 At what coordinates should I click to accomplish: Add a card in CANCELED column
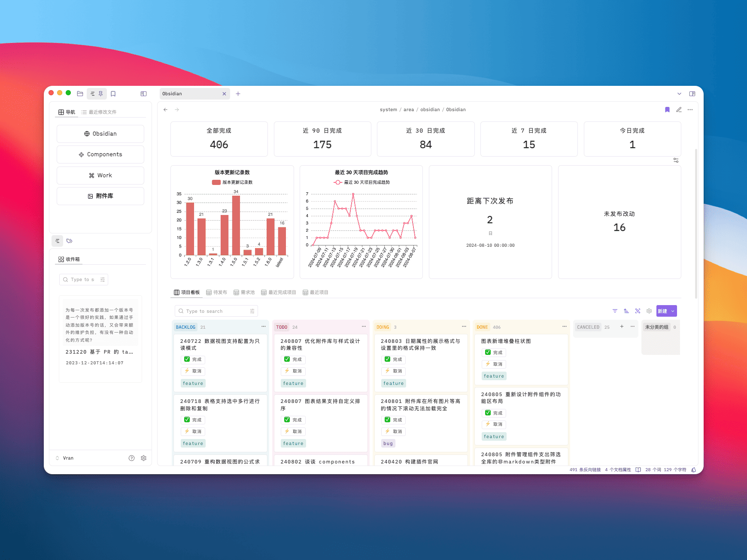pyautogui.click(x=621, y=327)
